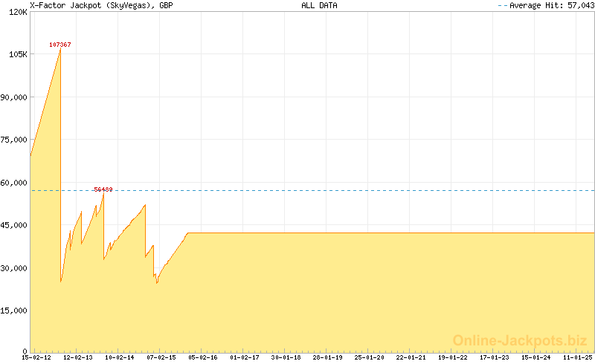595x364 pixels.
Task: Click the 01-02-17 x-axis date label
Action: [x=245, y=358]
